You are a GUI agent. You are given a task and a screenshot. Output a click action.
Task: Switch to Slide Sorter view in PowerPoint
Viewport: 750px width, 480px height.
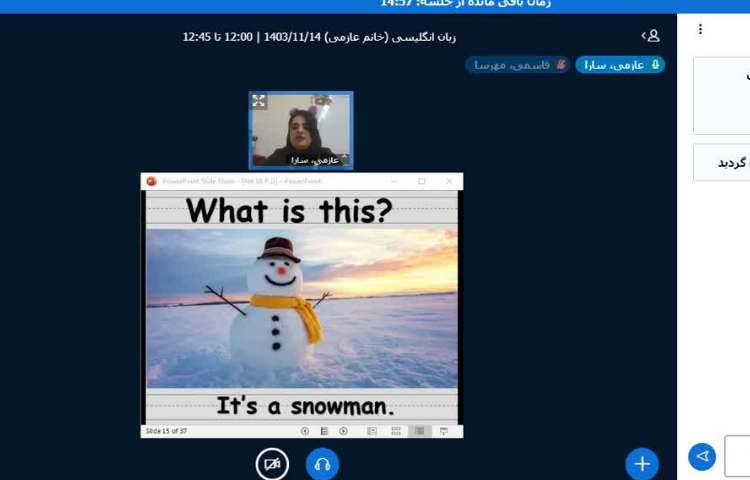396,431
